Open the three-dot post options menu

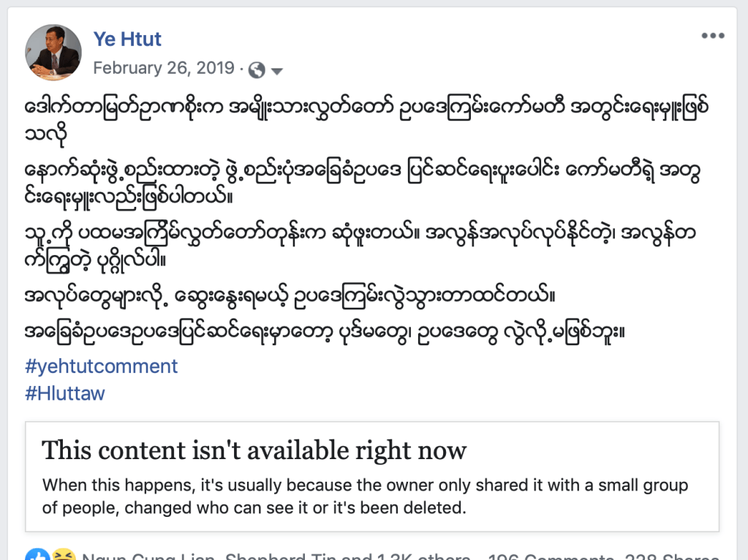click(712, 36)
